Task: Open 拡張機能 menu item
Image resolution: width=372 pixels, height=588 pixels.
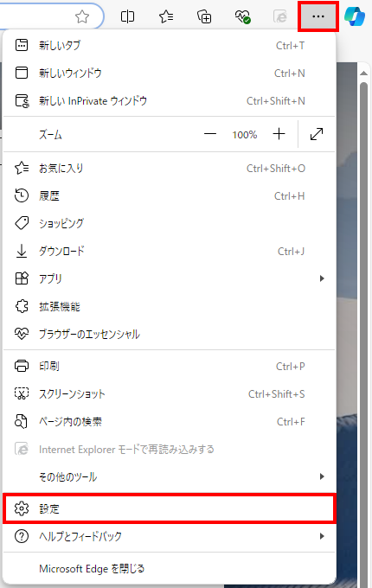Action: coord(169,306)
